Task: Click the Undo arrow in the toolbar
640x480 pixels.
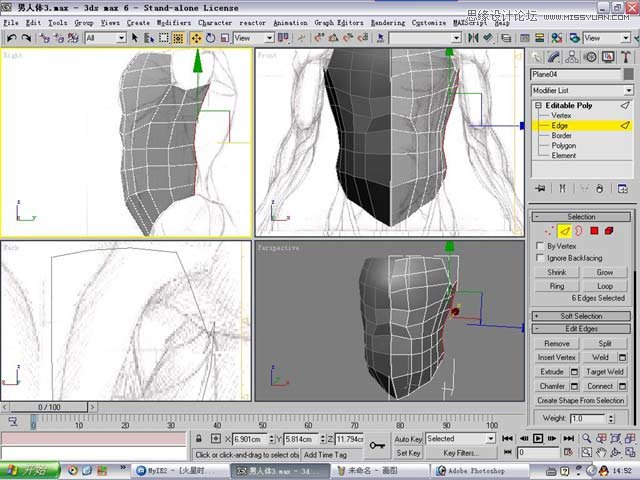Action: tap(11, 38)
